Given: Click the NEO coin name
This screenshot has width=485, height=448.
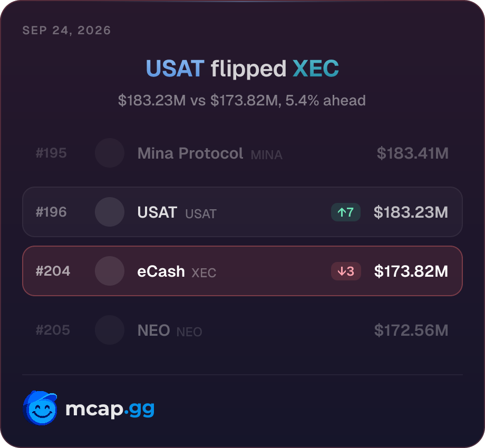Looking at the screenshot, I should click(154, 330).
